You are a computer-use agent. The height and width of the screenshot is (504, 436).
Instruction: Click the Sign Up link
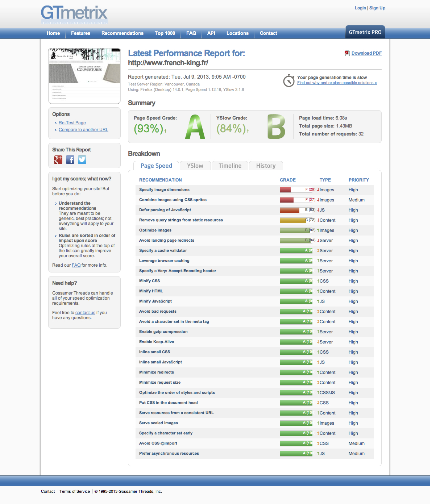point(377,8)
